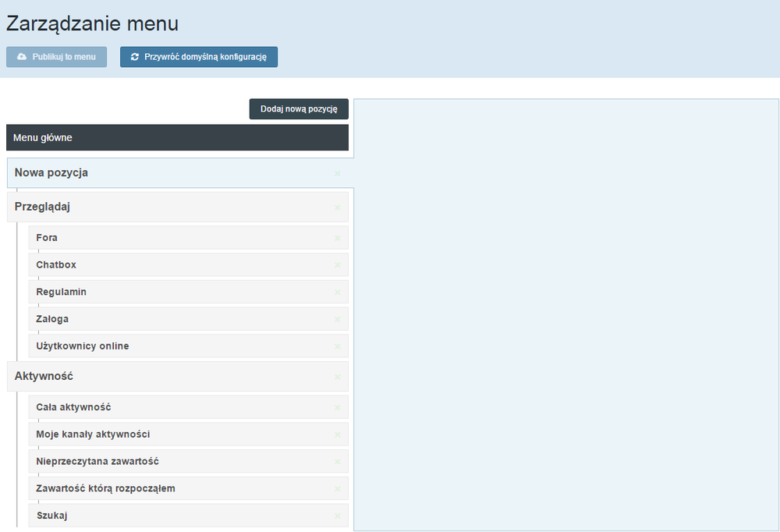Remove the "Szukaj" submenu item
The image size is (780, 532).
click(x=337, y=516)
